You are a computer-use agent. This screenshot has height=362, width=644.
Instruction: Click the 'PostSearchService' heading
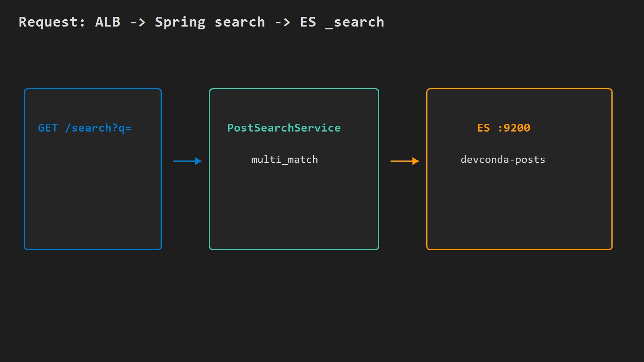pos(284,128)
